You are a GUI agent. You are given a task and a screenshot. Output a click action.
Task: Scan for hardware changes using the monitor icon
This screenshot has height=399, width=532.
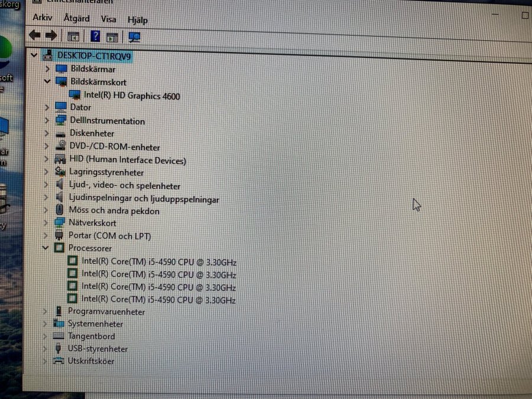[x=134, y=37]
